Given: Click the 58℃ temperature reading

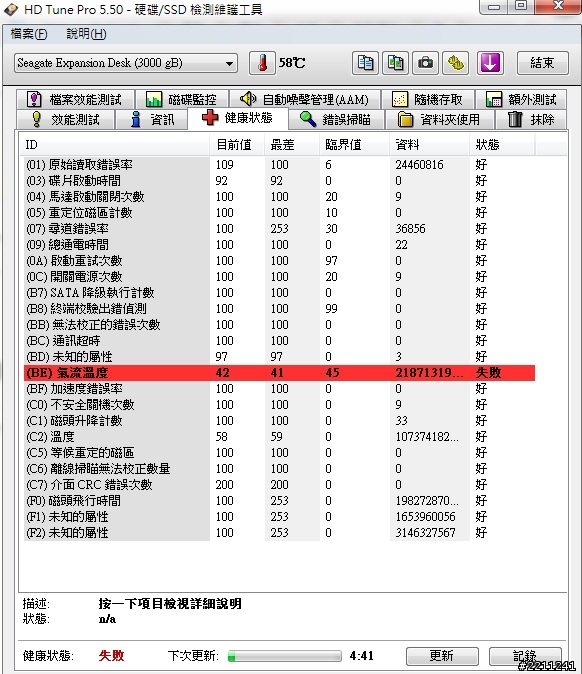Looking at the screenshot, I should coord(292,63).
